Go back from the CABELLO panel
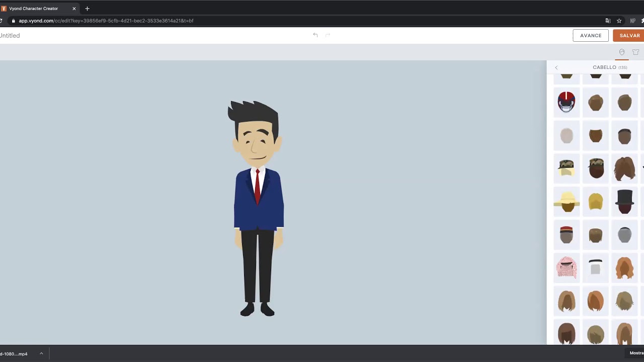 pos(556,67)
